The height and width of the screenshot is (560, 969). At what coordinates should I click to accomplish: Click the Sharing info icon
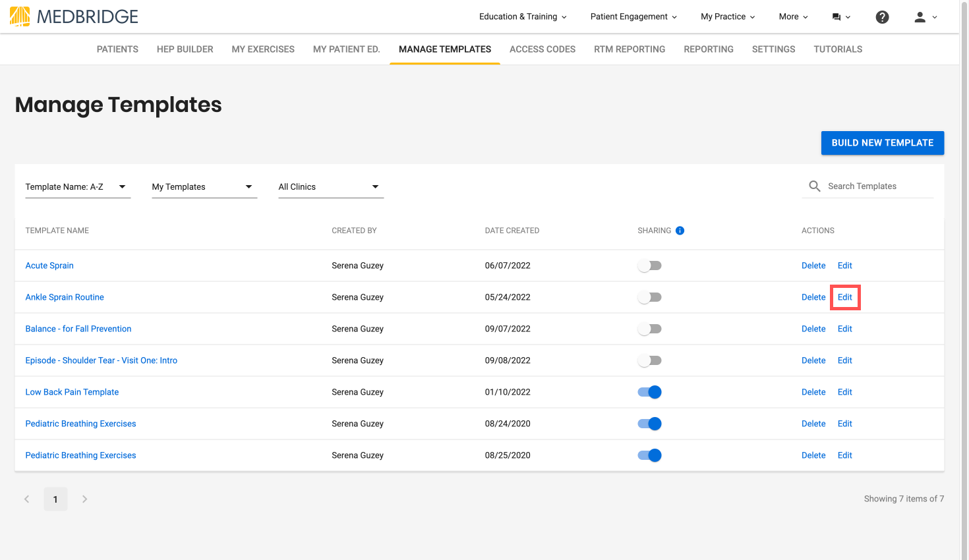(x=680, y=231)
